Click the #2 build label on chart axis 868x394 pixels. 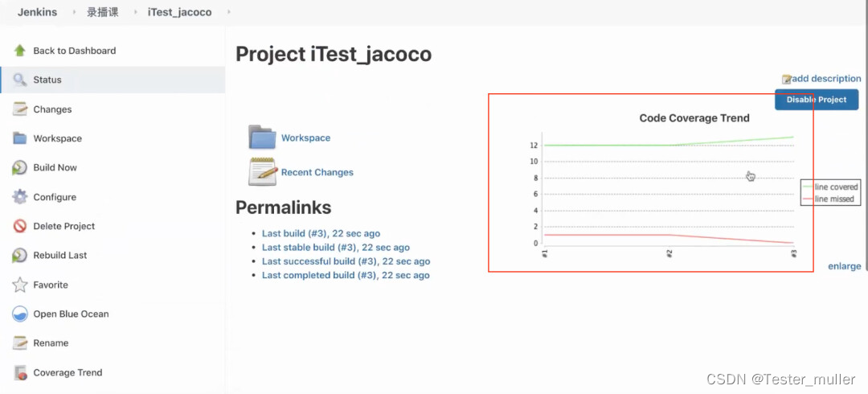point(669,253)
